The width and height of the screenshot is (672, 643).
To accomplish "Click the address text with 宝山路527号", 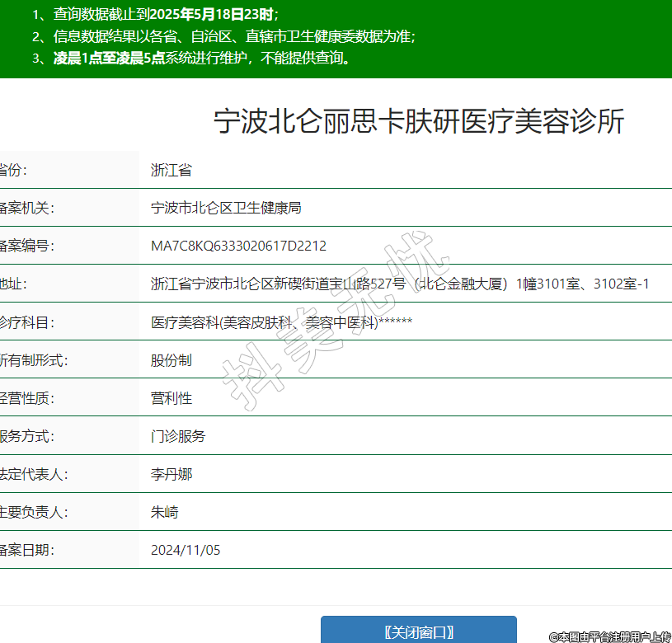I will pos(400,284).
